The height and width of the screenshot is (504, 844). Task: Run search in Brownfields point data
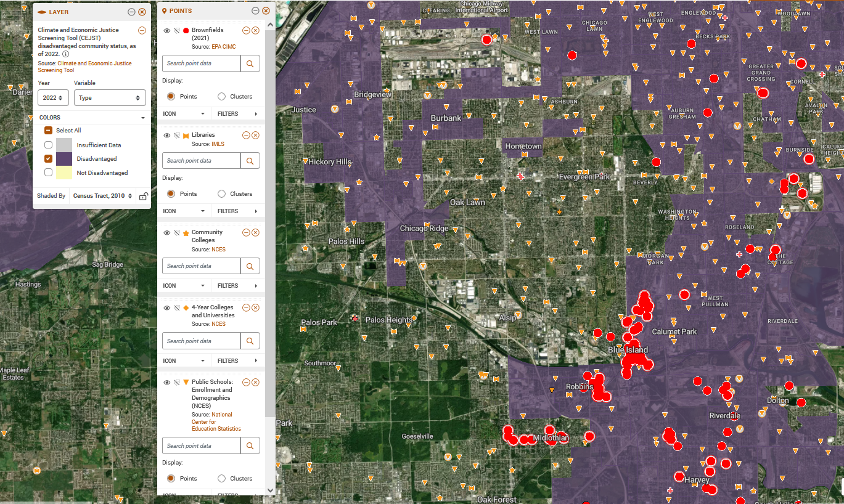(250, 63)
